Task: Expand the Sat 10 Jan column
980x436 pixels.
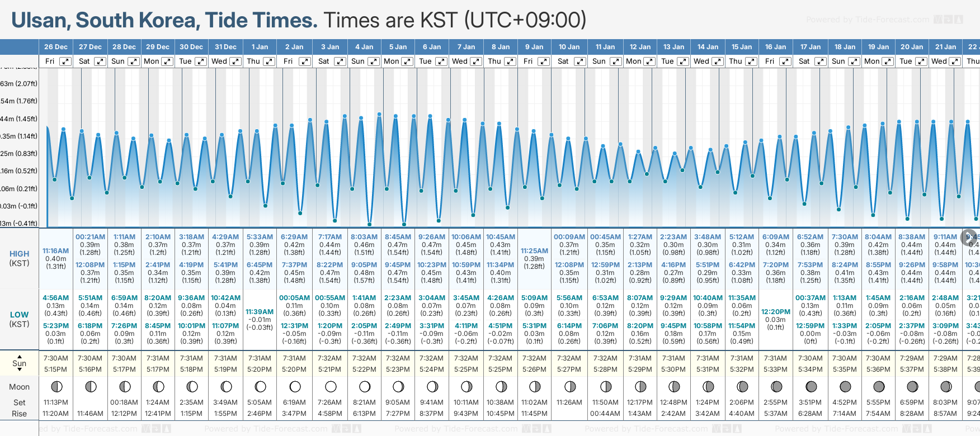Action: pos(580,61)
